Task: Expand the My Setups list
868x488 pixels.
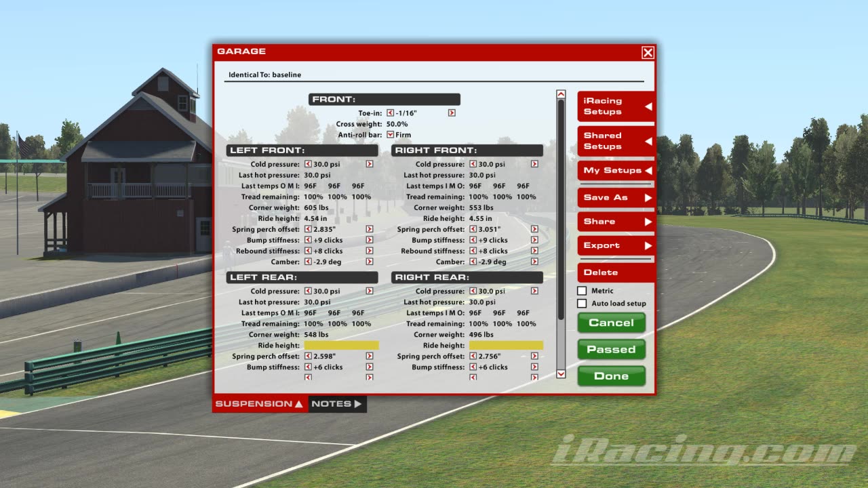Action: coord(616,170)
